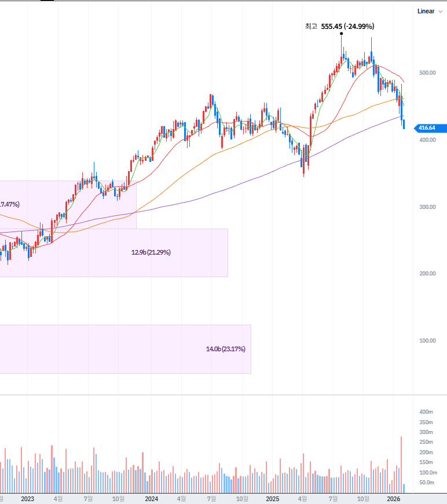
Task: Click the 2026 label on the time axis
Action: [394, 498]
